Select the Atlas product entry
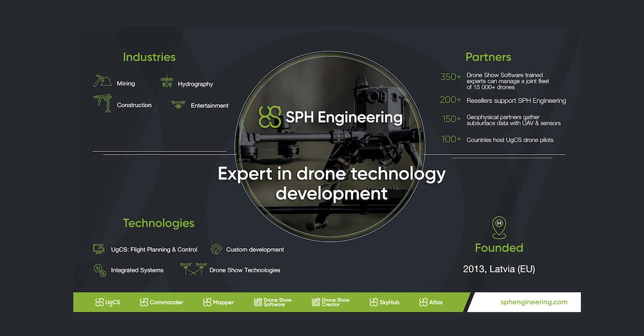The height and width of the screenshot is (336, 644). tap(430, 302)
